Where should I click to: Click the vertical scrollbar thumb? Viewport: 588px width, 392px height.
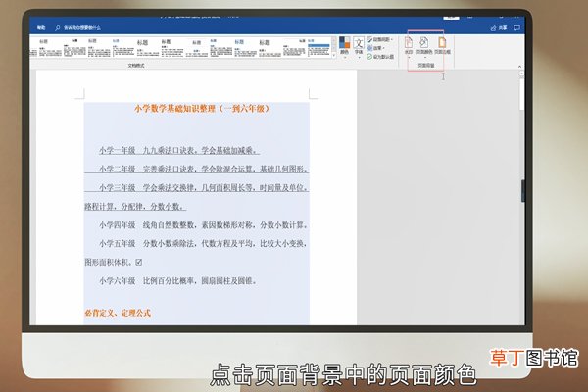click(521, 94)
